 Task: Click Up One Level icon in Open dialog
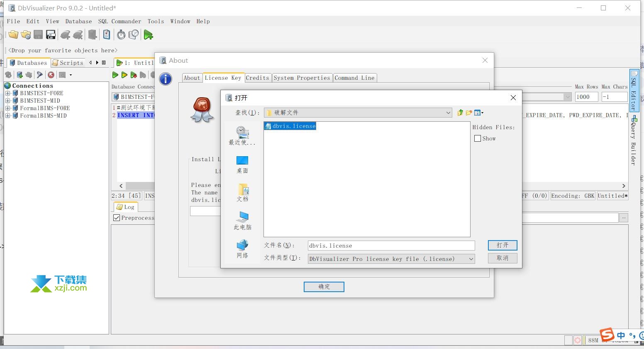point(460,113)
